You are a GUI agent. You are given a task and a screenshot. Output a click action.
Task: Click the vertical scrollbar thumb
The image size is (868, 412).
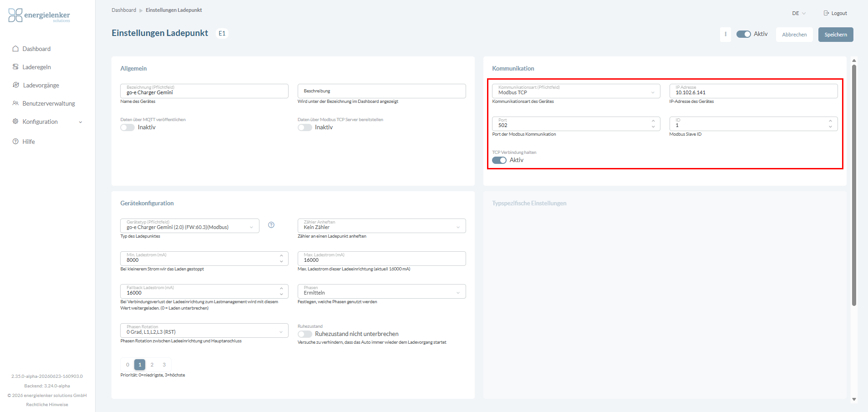pos(854,185)
